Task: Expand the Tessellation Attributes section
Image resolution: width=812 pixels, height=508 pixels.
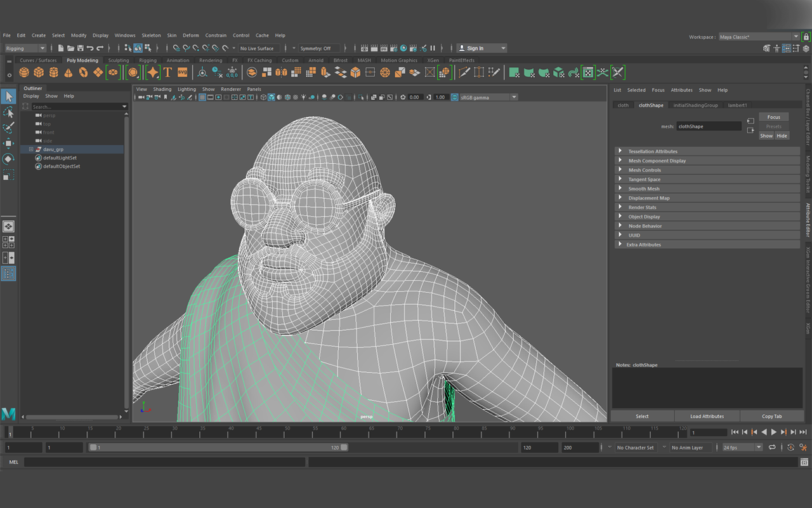Action: pyautogui.click(x=620, y=151)
